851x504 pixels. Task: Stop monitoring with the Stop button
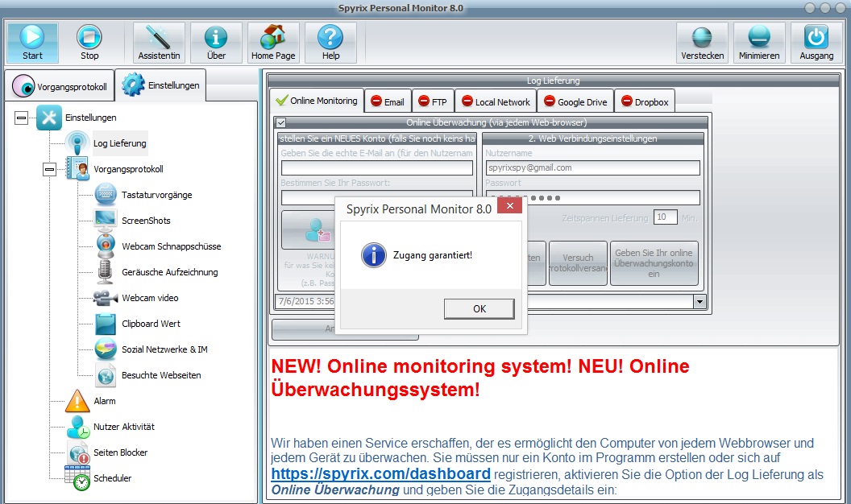point(89,43)
